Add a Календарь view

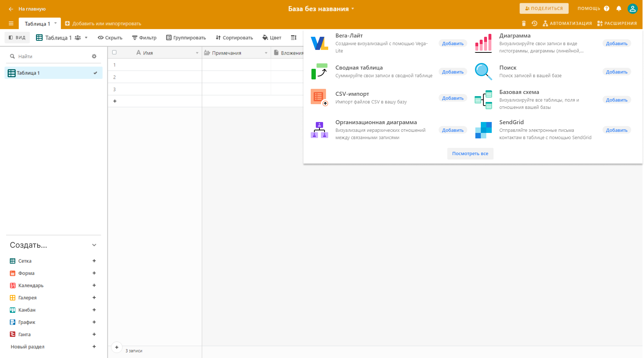pos(94,286)
